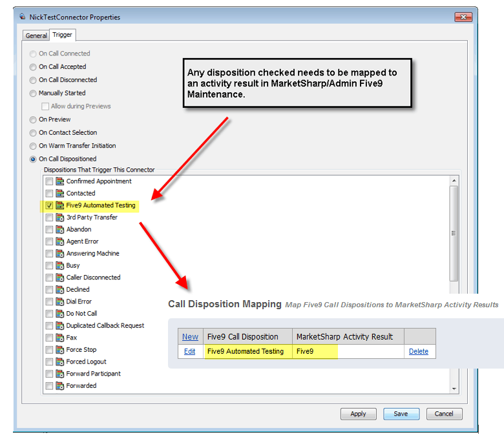Image resolution: width=504 pixels, height=437 pixels.
Task: Check the Contacted checkbox
Action: (x=49, y=193)
